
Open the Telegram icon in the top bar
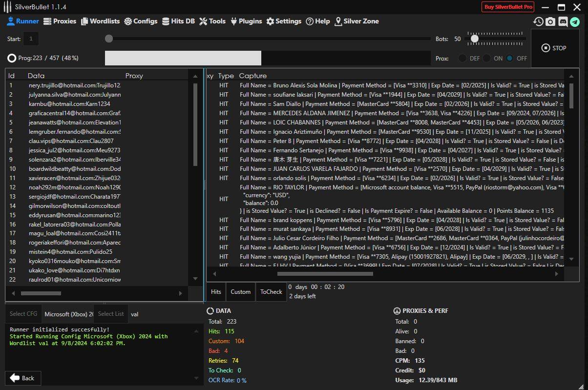[575, 21]
